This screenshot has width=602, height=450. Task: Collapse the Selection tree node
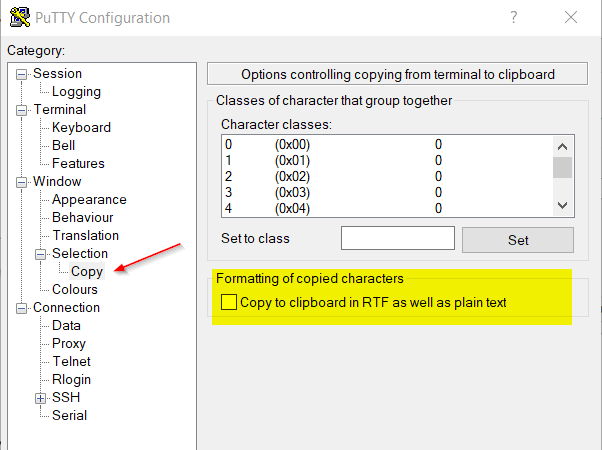(40, 254)
